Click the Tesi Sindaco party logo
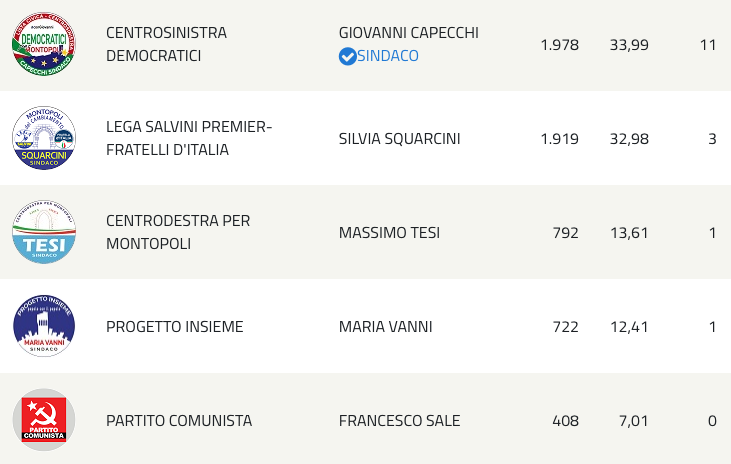This screenshot has height=464, width=731. point(43,232)
